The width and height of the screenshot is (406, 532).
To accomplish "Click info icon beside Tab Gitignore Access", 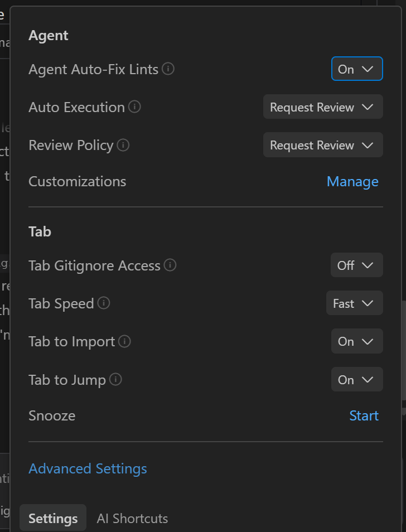I will (170, 265).
